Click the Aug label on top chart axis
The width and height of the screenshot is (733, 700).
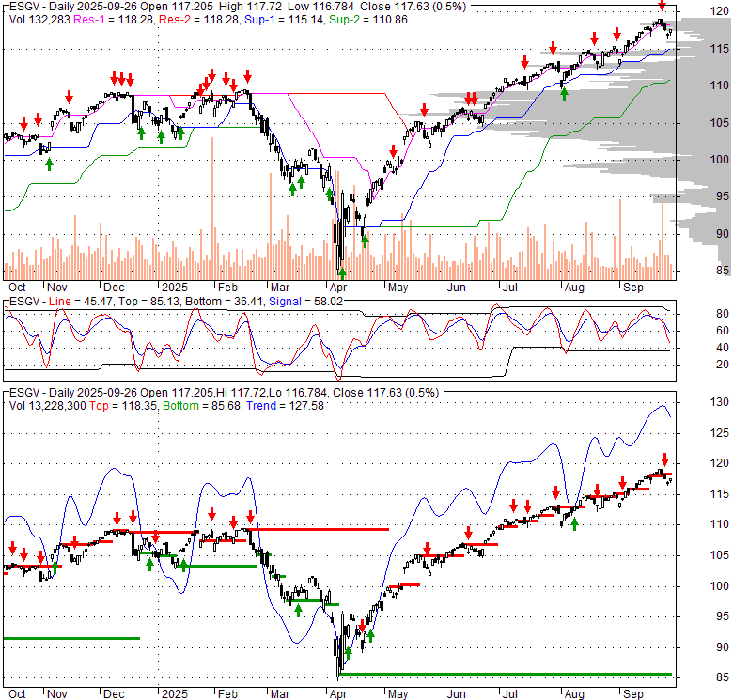pos(574,288)
